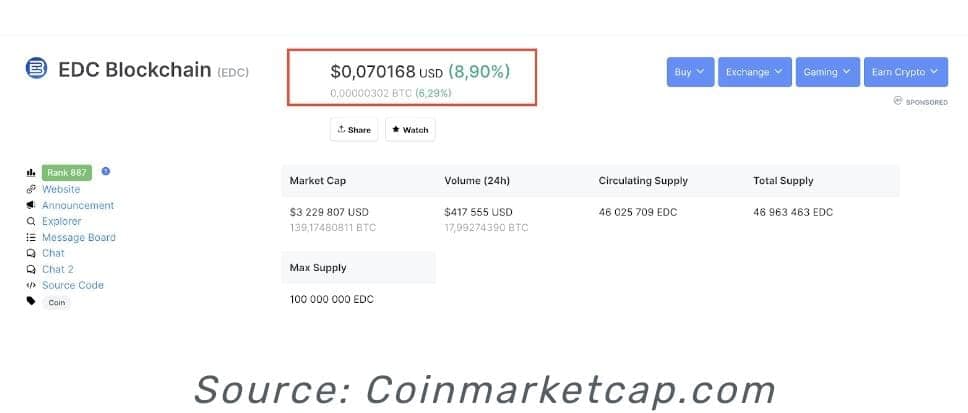Share this coin page

pyautogui.click(x=354, y=130)
